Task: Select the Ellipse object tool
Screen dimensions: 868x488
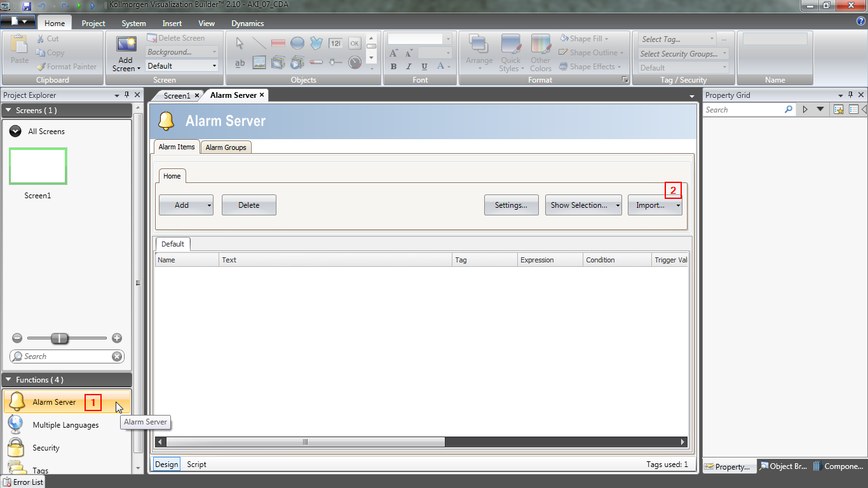Action: (297, 43)
